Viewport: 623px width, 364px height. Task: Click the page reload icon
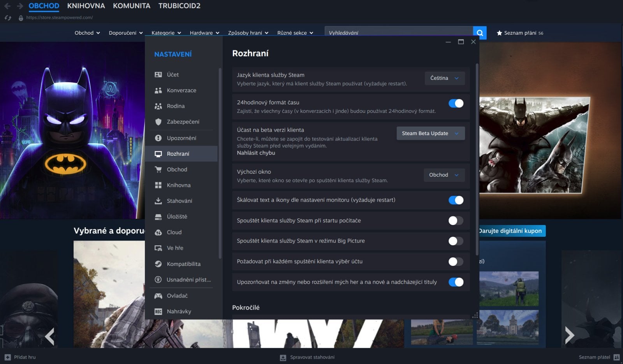(8, 18)
